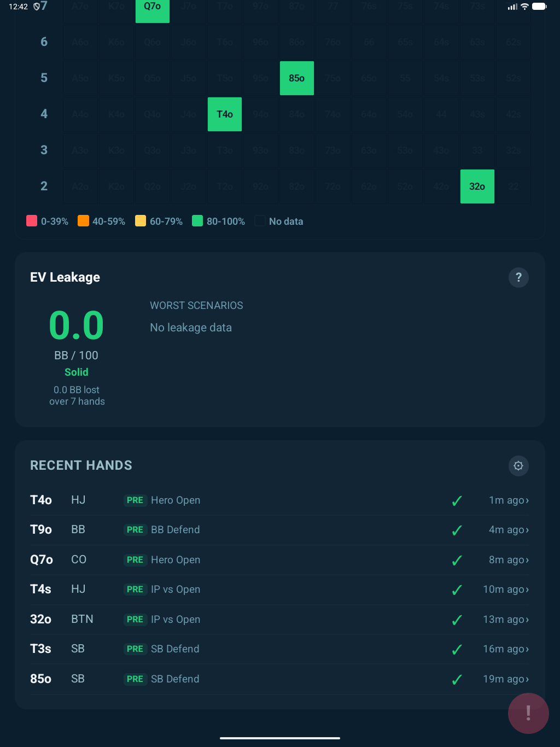Click the green 80-100% legend swatch
The image size is (560, 747).
(197, 221)
